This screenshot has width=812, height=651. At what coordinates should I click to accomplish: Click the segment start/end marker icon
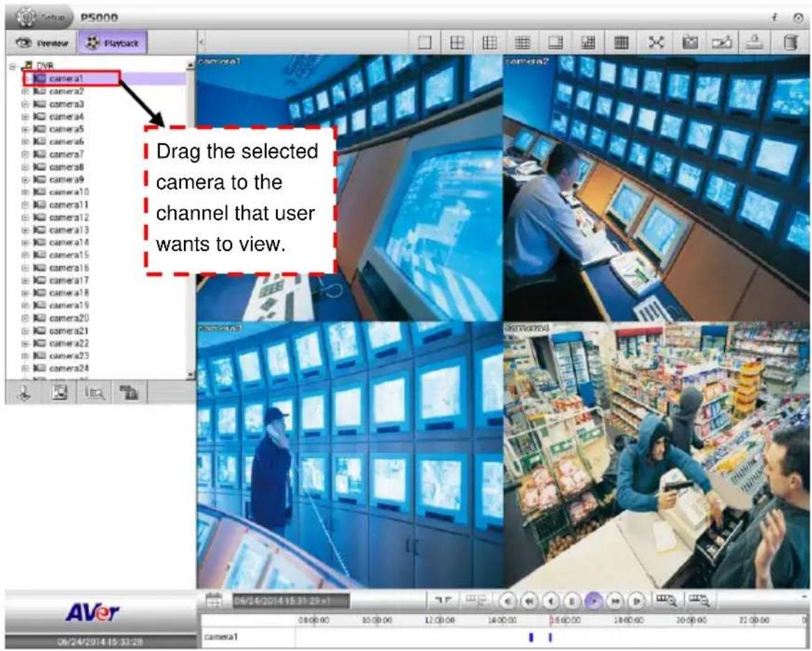pos(443,601)
